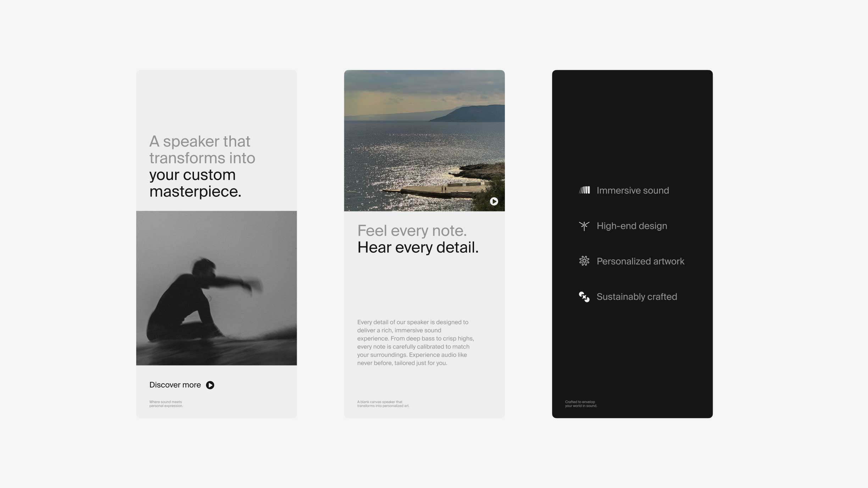Click the 'Hear every detail.' heading
Viewport: 868px width, 488px height.
pos(418,247)
